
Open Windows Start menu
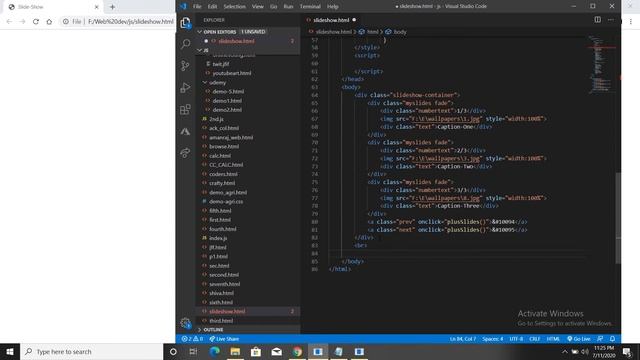click(10, 351)
